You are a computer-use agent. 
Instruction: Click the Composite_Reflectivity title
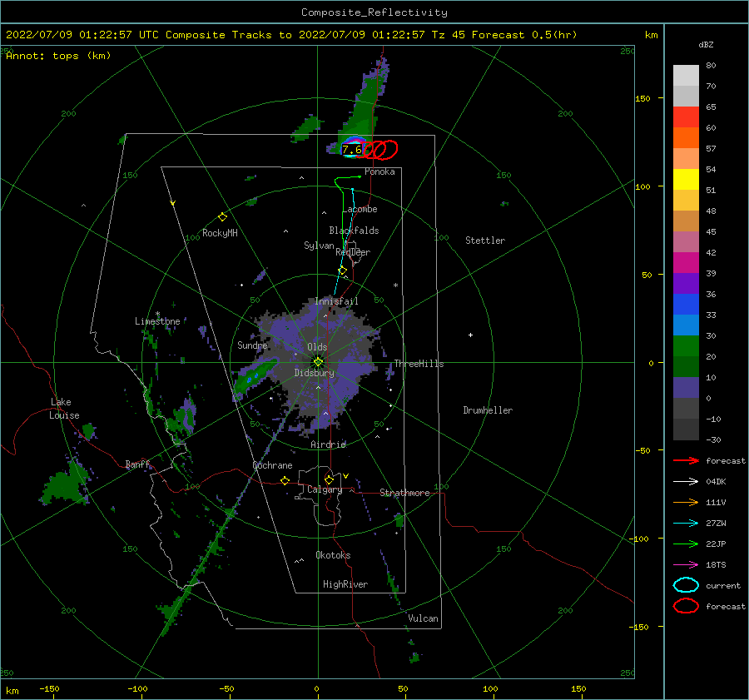pyautogui.click(x=374, y=12)
